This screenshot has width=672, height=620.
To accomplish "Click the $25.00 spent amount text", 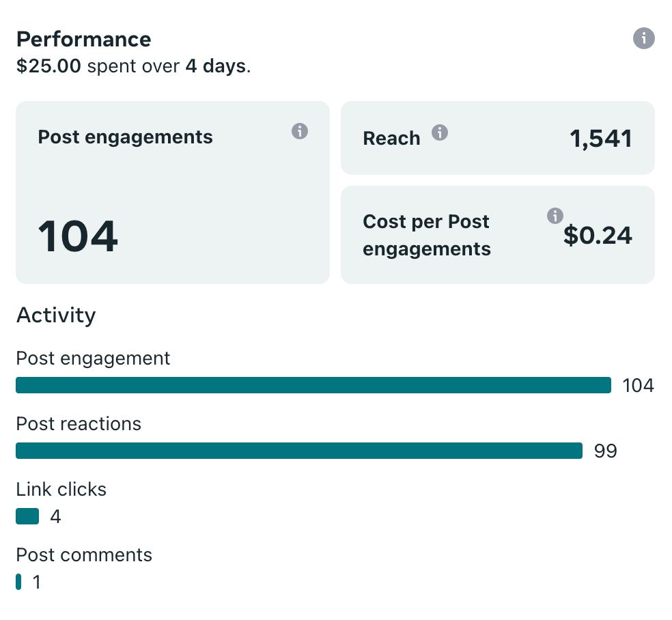I will point(48,67).
